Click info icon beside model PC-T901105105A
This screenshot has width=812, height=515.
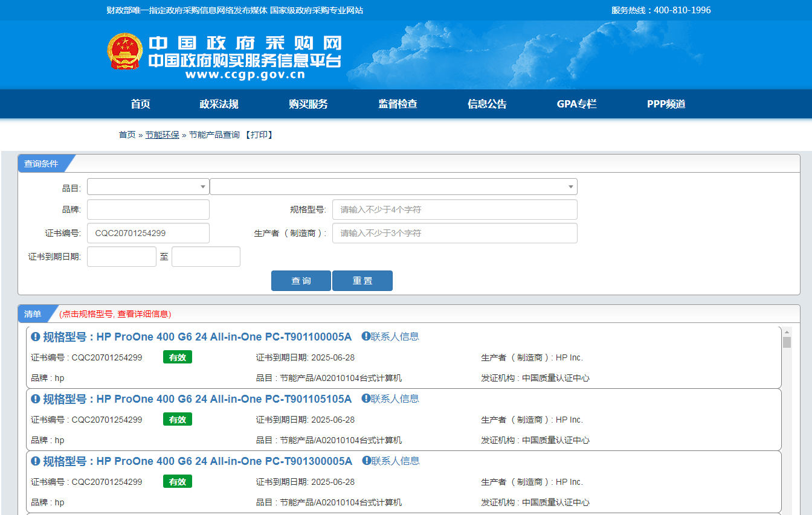pyautogui.click(x=36, y=399)
